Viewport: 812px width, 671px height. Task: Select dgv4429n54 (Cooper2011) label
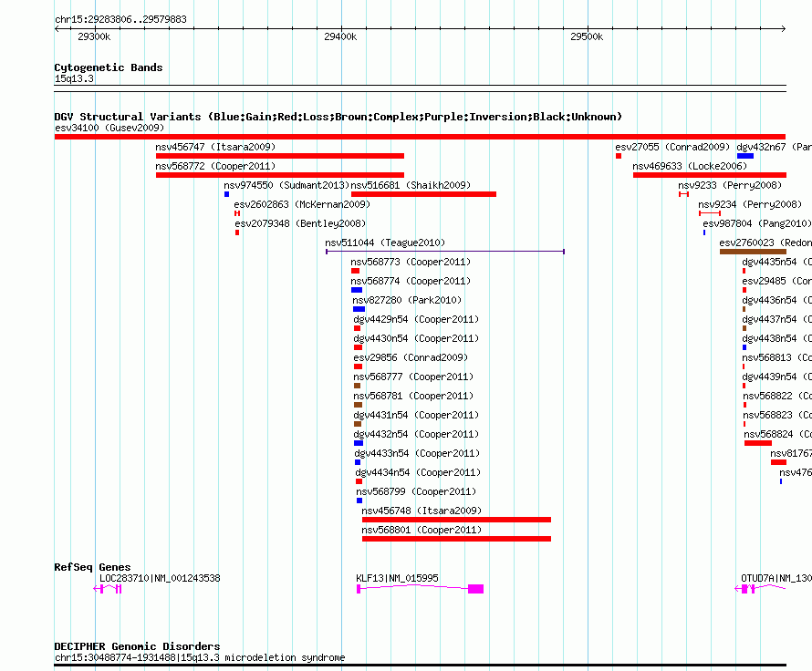coord(416,319)
